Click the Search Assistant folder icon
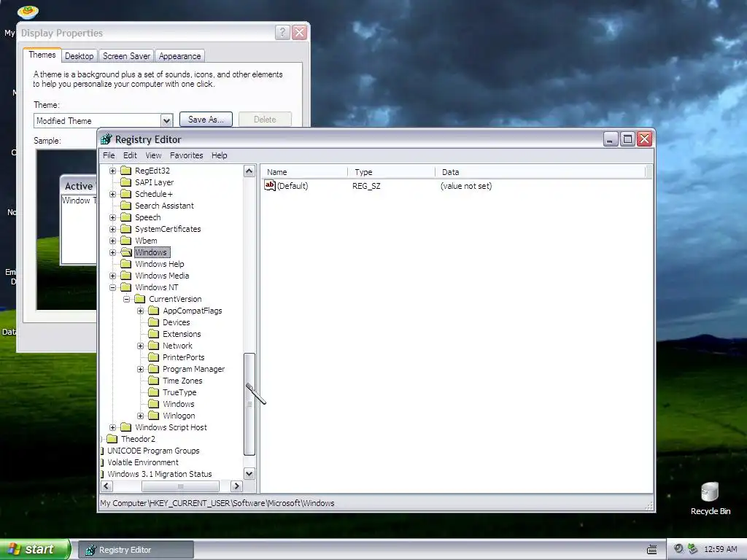The height and width of the screenshot is (560, 747). pyautogui.click(x=125, y=206)
